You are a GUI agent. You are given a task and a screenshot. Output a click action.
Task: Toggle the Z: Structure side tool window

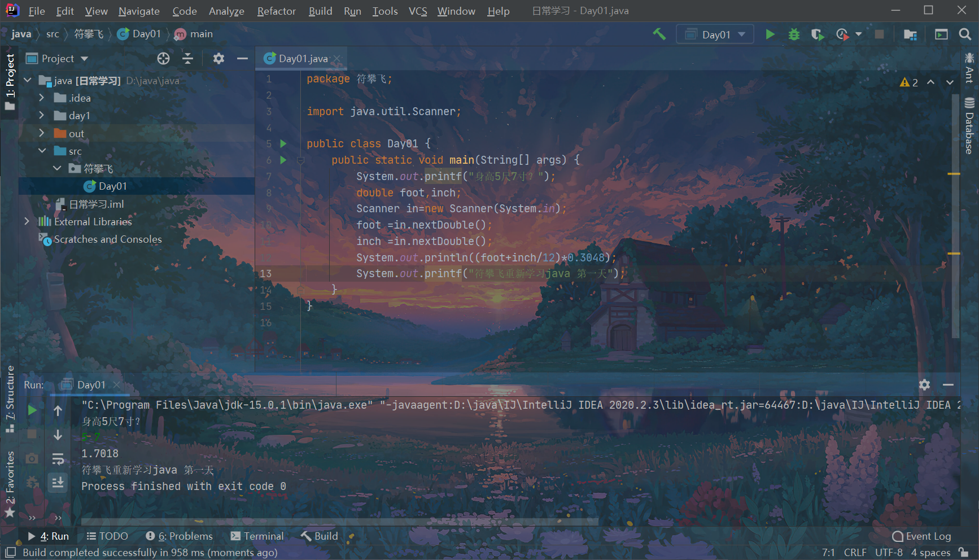tap(10, 399)
